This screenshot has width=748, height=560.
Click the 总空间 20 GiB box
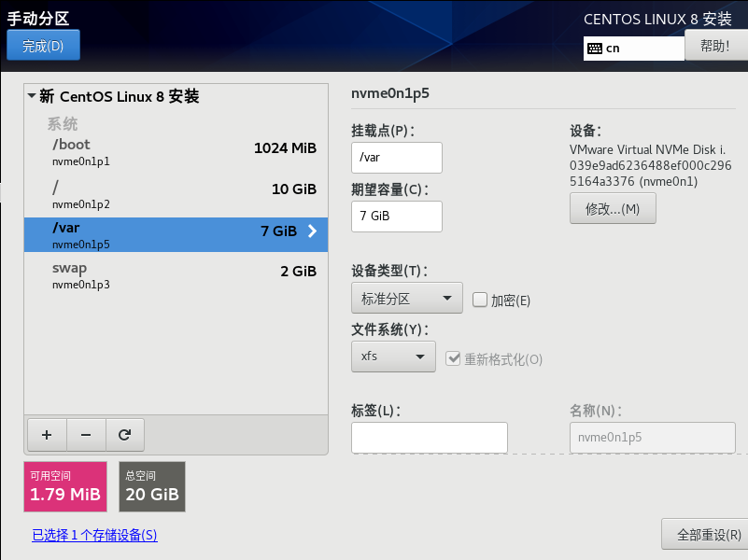[152, 486]
